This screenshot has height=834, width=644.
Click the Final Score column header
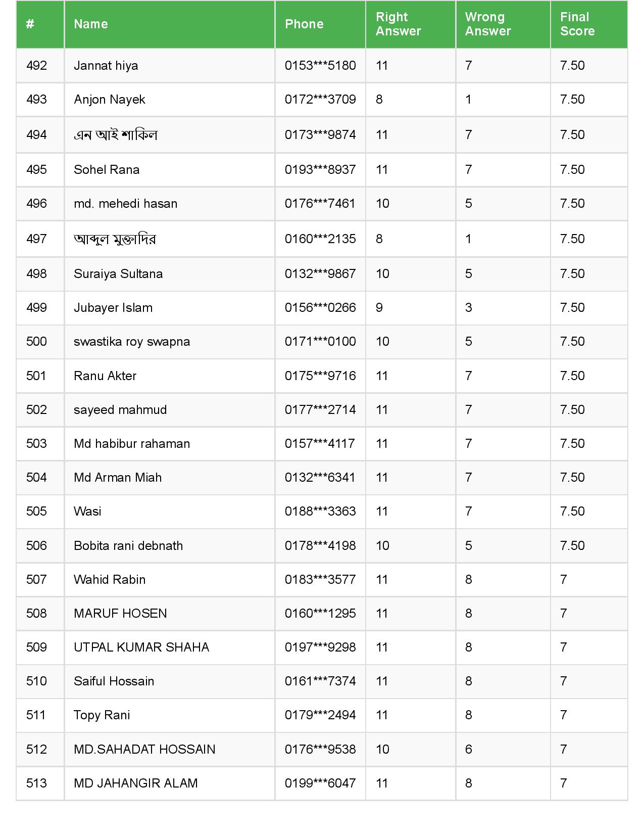tap(577, 24)
